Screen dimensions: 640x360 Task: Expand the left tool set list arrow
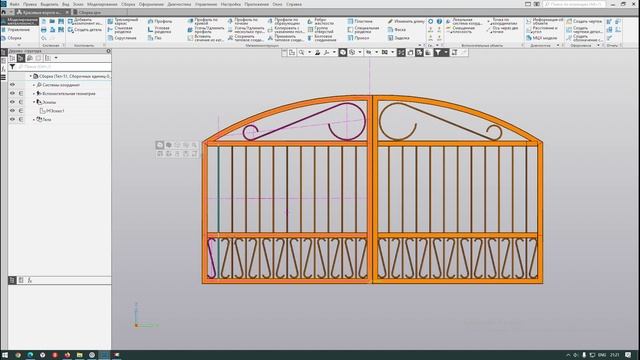pyautogui.click(x=19, y=45)
